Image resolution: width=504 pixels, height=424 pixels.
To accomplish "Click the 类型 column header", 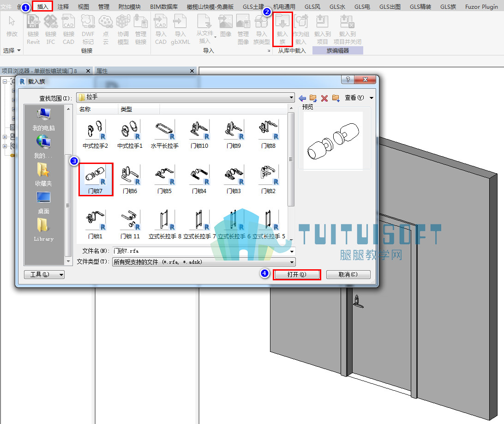I will pos(138,109).
